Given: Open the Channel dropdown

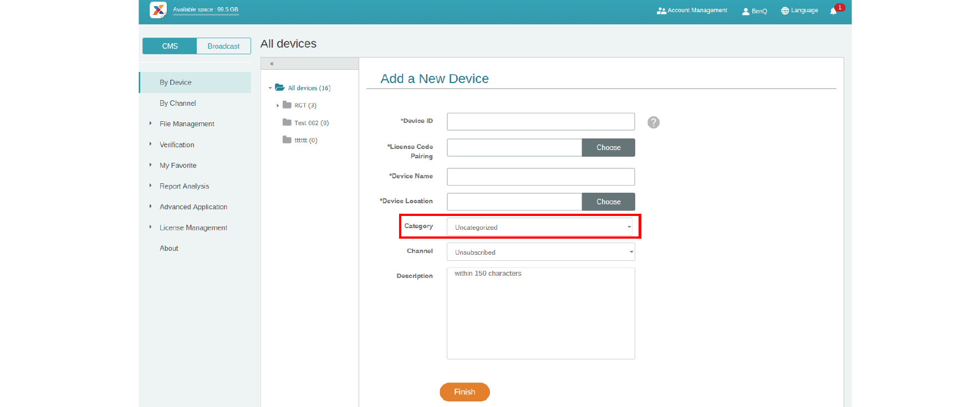Looking at the screenshot, I should 540,252.
